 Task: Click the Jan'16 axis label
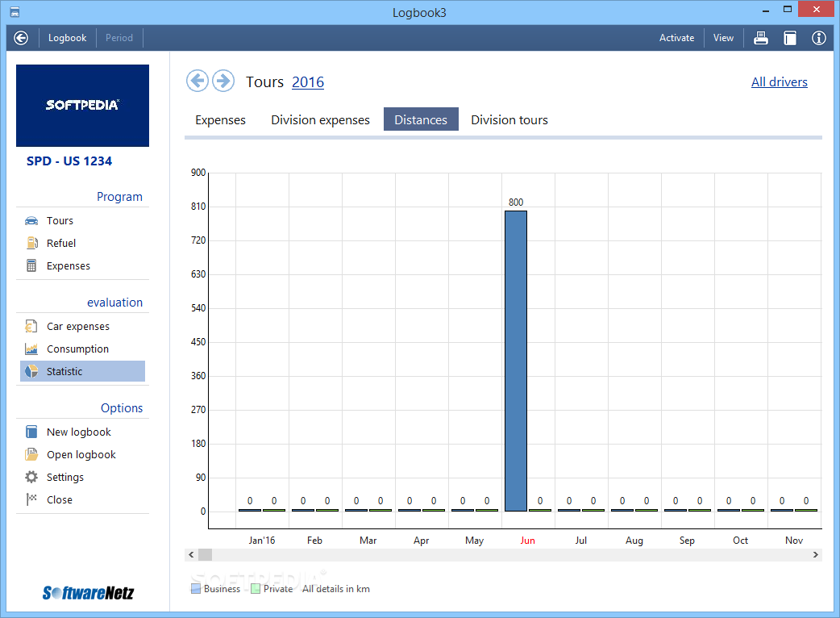(261, 541)
